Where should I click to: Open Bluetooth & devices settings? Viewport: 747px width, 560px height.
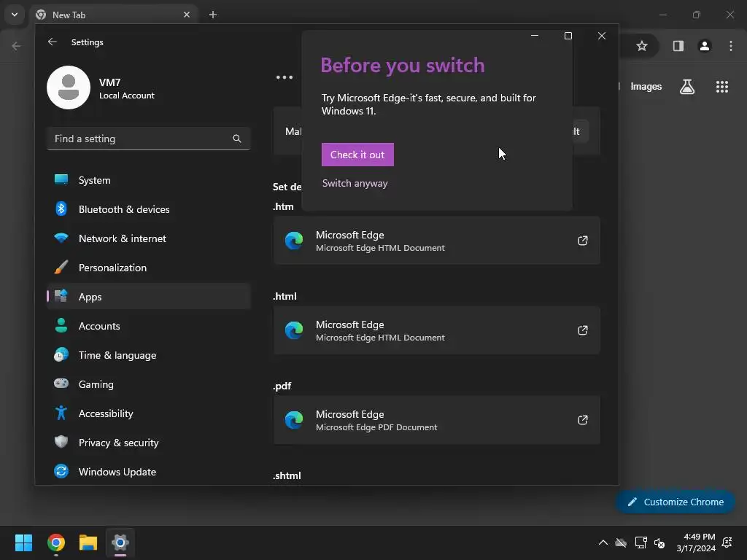pos(149,209)
